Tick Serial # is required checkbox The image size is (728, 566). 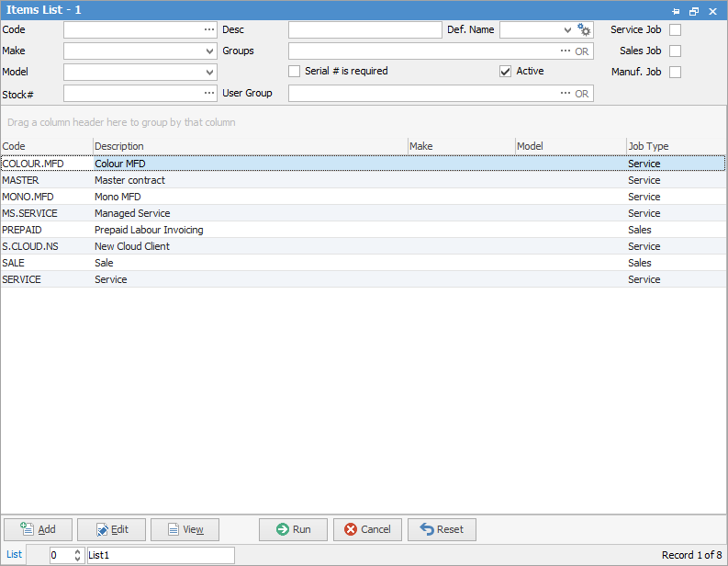[294, 71]
